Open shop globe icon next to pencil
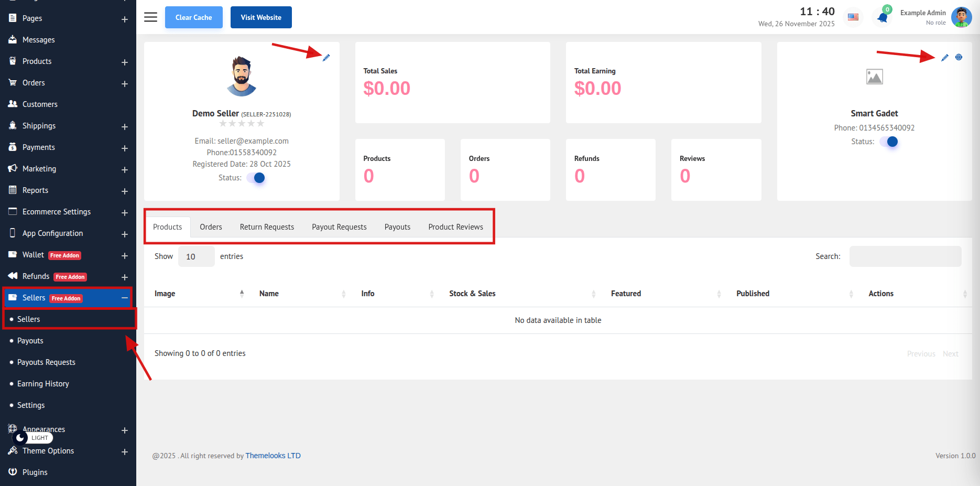 [959, 57]
